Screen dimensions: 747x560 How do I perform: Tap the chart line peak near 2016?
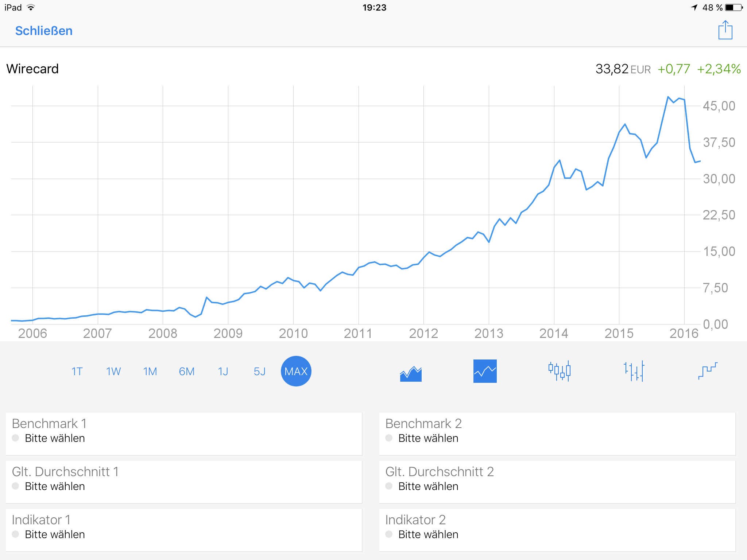click(668, 97)
